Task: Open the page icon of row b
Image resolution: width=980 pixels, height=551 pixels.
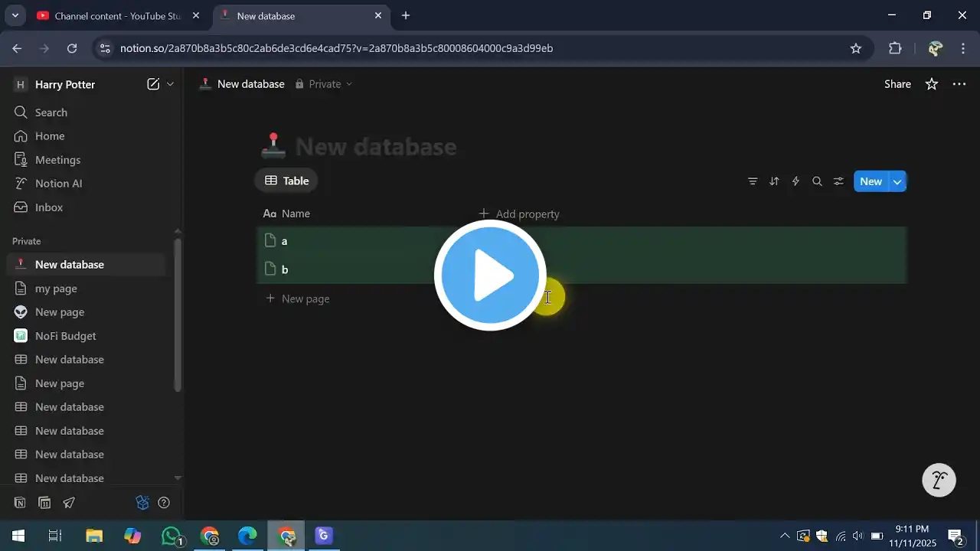Action: point(269,269)
